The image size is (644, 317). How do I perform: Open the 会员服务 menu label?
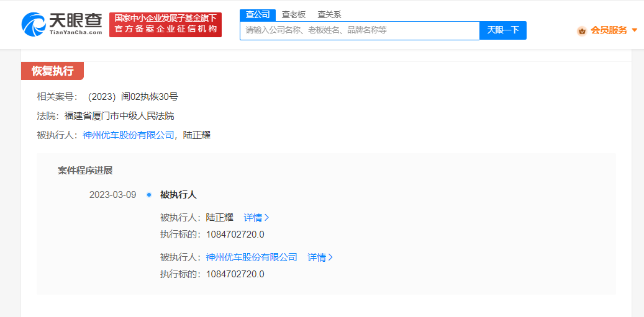pos(609,30)
